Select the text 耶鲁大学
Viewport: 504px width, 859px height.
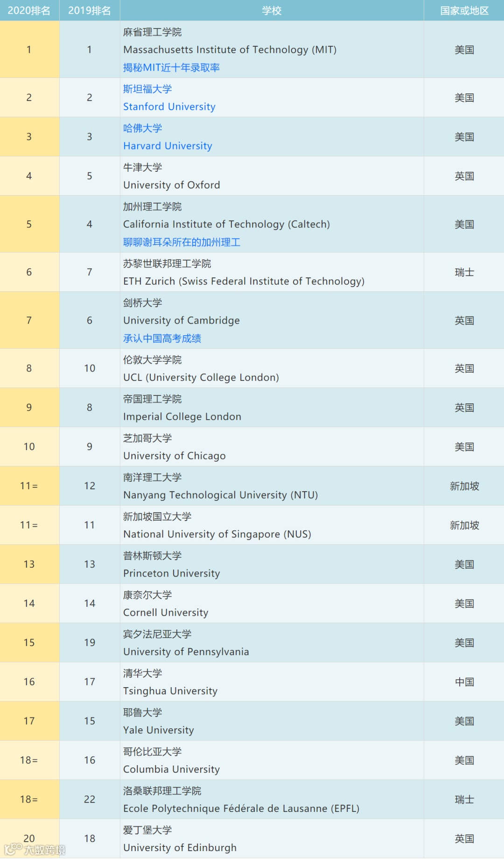(143, 713)
